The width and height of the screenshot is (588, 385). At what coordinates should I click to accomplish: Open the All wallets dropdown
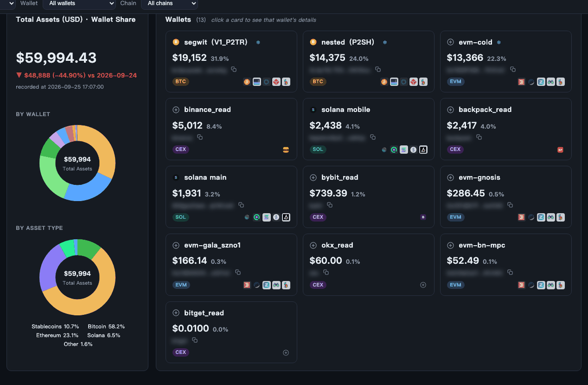[x=79, y=3]
